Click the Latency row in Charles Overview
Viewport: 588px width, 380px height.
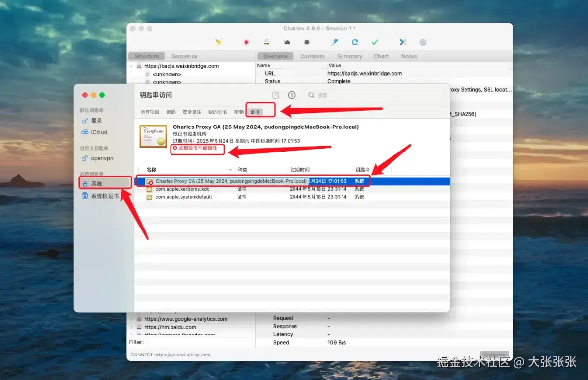[x=384, y=334]
